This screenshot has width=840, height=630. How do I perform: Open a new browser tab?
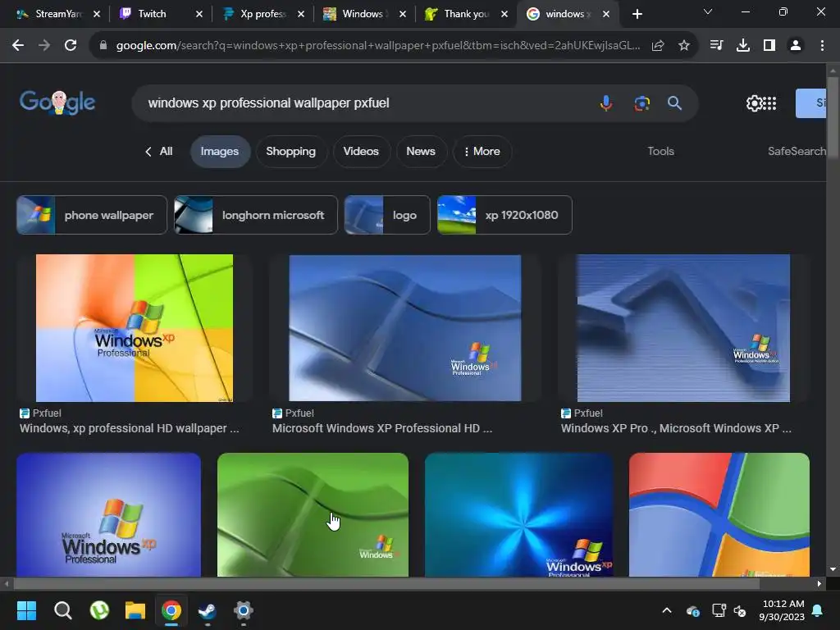pos(637,14)
